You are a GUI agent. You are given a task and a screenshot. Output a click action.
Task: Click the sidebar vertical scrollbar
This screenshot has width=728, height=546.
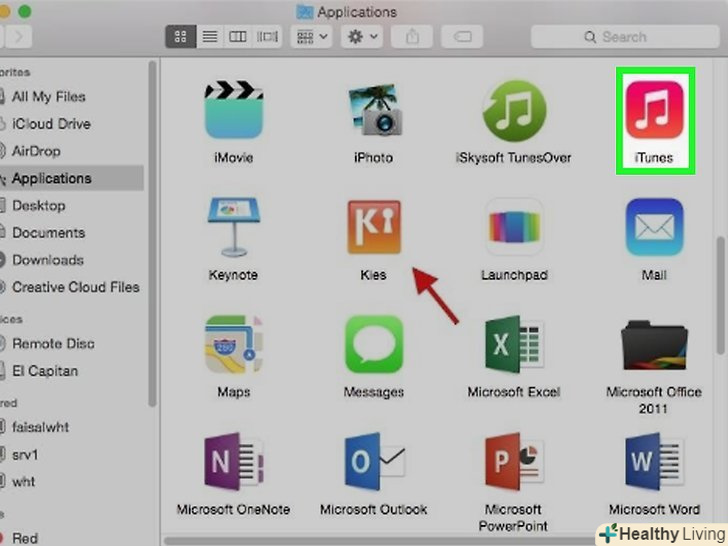click(x=152, y=234)
